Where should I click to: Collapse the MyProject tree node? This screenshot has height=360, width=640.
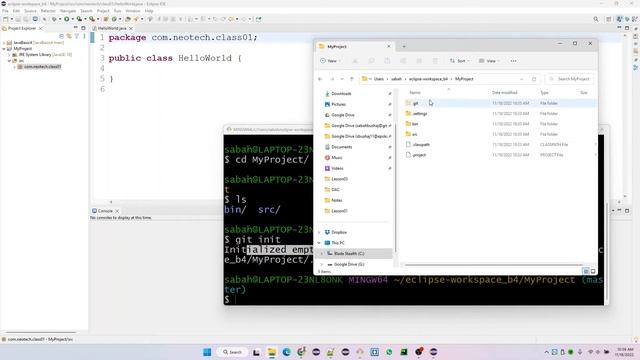(x=4, y=49)
